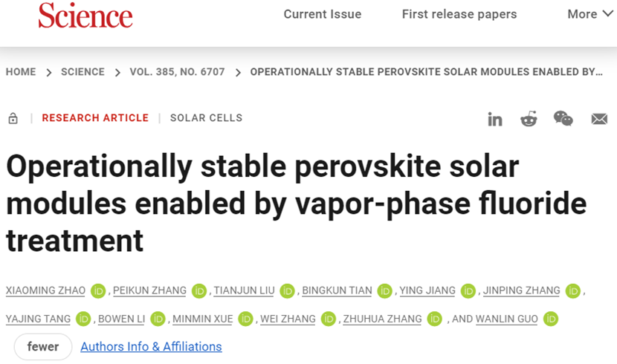View author Peikun Zhang's details

(x=150, y=290)
